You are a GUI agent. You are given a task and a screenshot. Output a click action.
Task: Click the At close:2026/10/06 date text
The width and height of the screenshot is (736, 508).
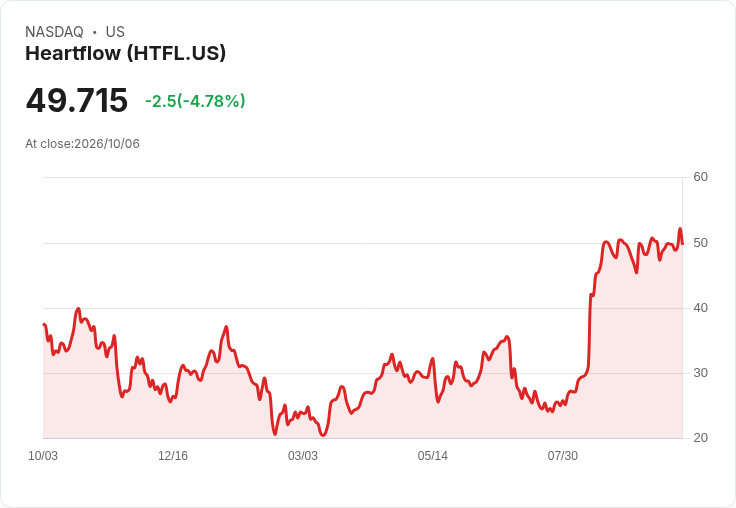point(82,143)
